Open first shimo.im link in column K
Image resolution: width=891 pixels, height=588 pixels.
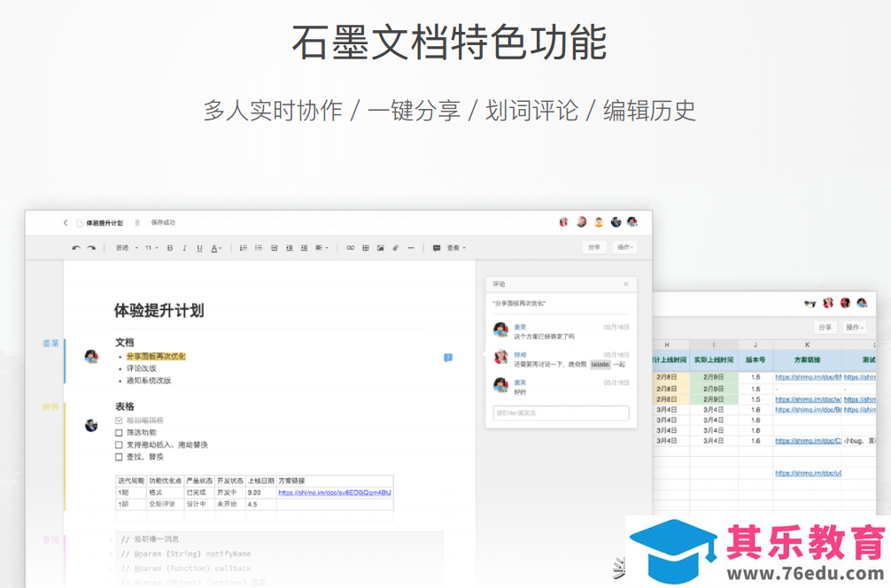[x=808, y=377]
